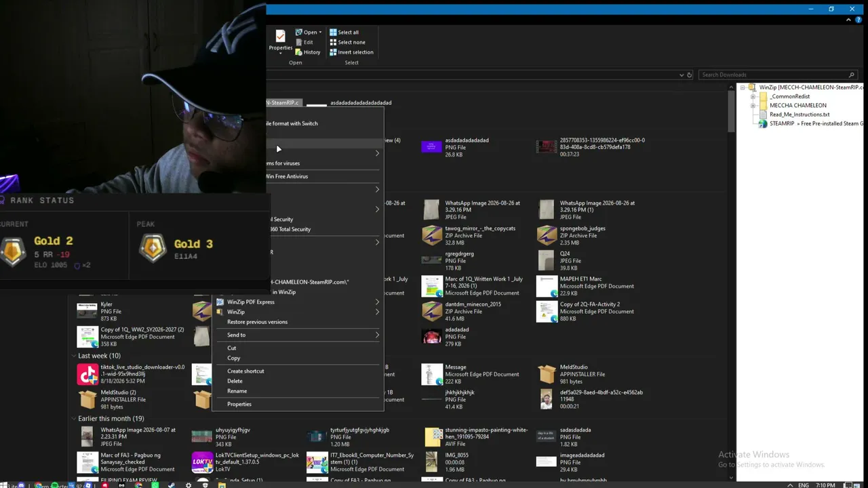
Task: Select the IMG_8055 video thumbnail
Action: coord(432,462)
